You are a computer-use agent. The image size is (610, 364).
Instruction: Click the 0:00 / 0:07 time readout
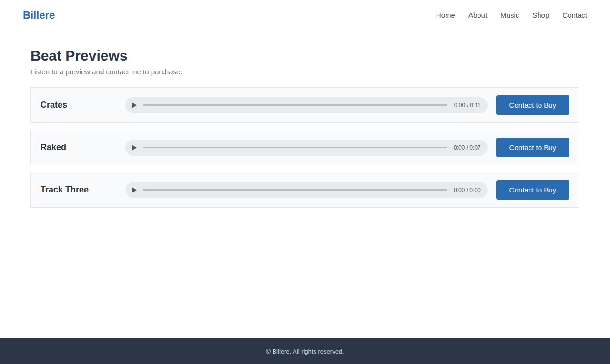(x=467, y=148)
